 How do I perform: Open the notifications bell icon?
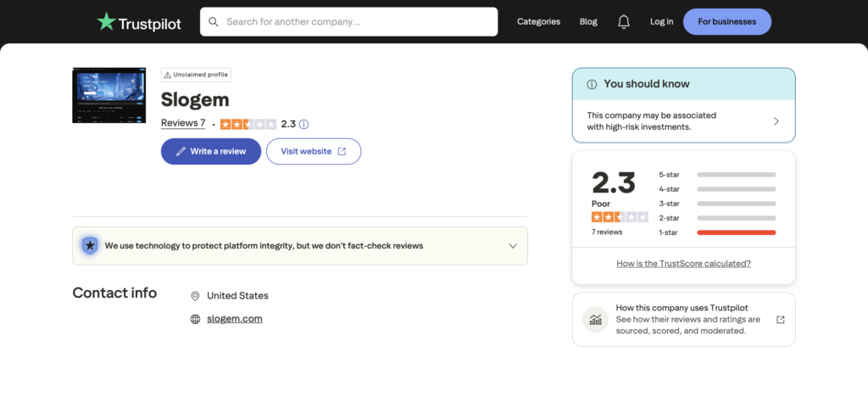(x=624, y=21)
